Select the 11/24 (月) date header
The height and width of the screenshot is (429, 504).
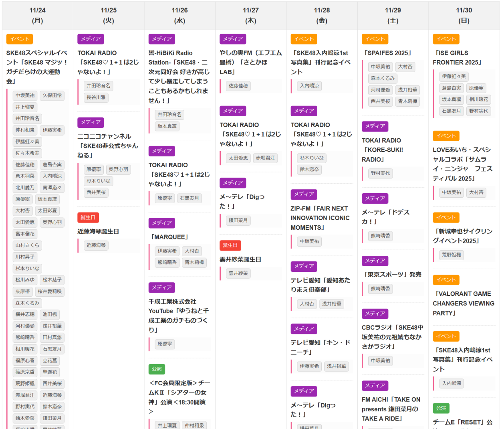point(38,15)
